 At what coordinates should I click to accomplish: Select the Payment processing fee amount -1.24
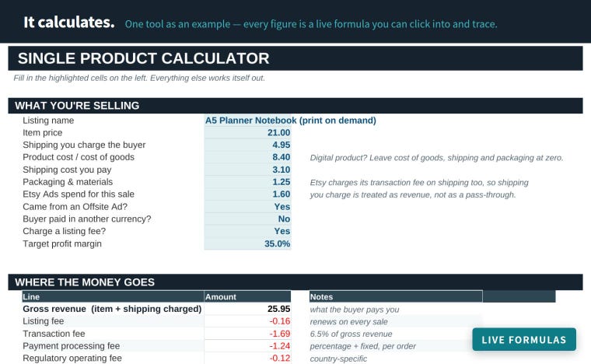point(247,346)
